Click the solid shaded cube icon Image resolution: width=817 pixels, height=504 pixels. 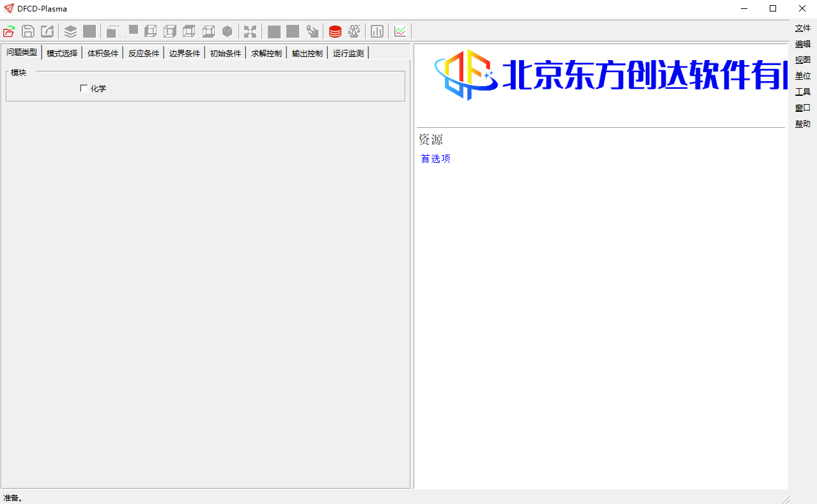tap(227, 31)
